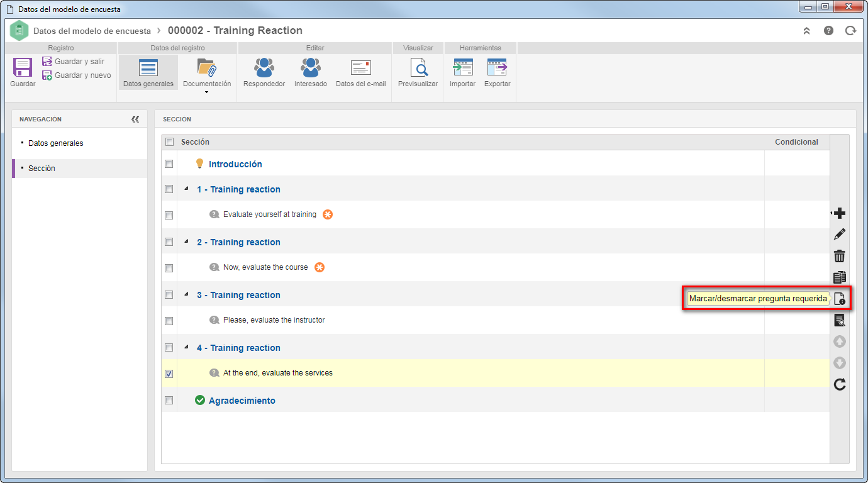Click required asterisk on evaluate the course

point(320,267)
